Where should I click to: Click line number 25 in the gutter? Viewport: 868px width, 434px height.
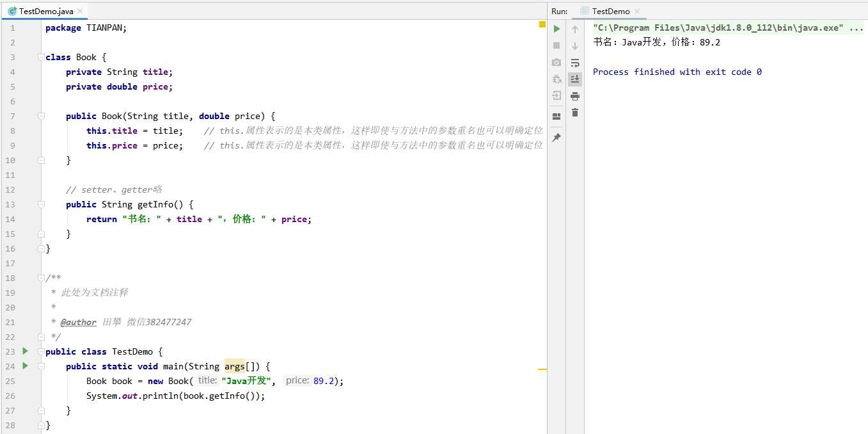10,381
